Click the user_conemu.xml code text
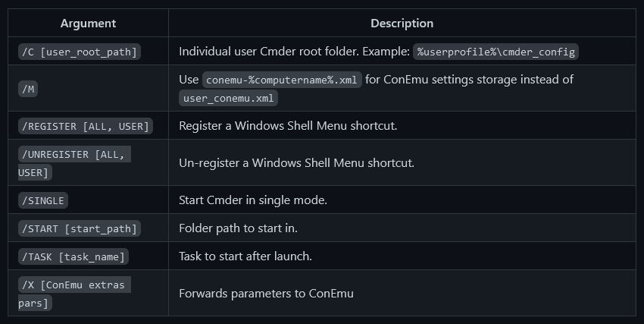 [228, 98]
